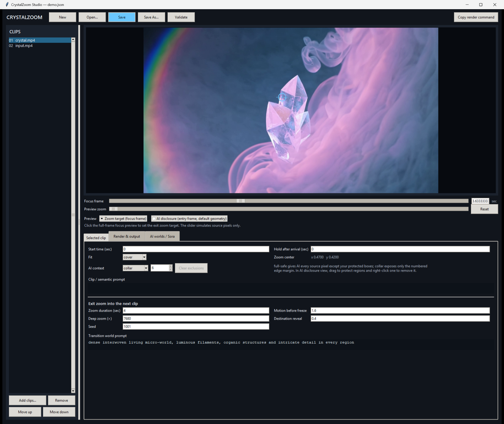Click Add clips... button
504x424 pixels.
pos(28,400)
